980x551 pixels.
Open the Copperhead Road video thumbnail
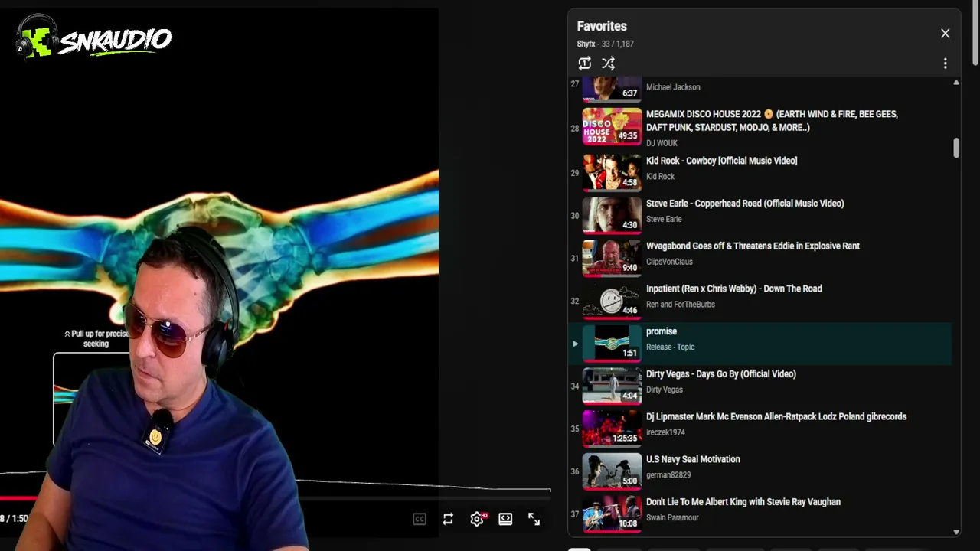tap(612, 215)
